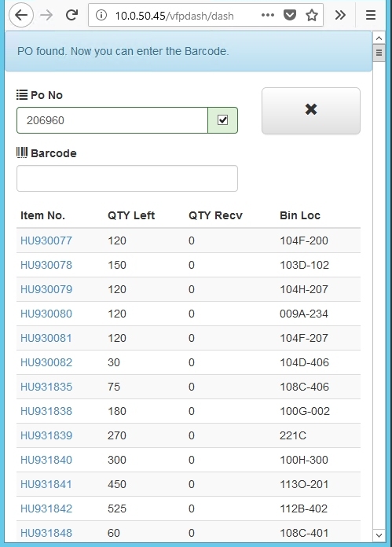392x547 pixels.
Task: Click the scrollbar down arrow
Action: coord(379,534)
